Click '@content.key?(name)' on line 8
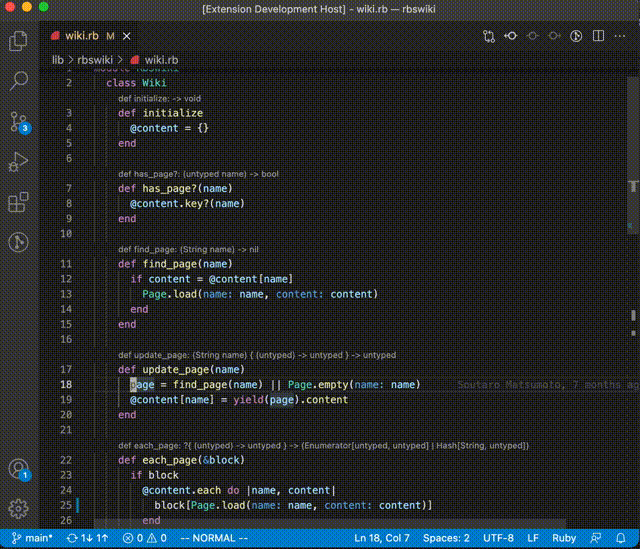 click(x=187, y=203)
